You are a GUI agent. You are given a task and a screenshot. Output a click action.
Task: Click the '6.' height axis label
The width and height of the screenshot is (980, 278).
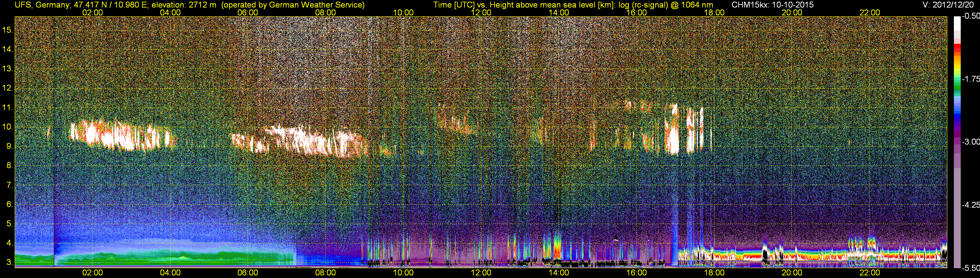click(9, 204)
